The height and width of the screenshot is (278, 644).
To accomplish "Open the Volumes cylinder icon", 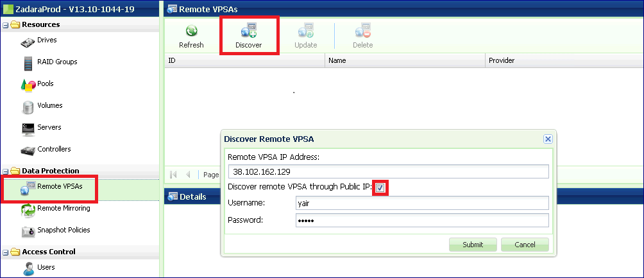I will 28,107.
